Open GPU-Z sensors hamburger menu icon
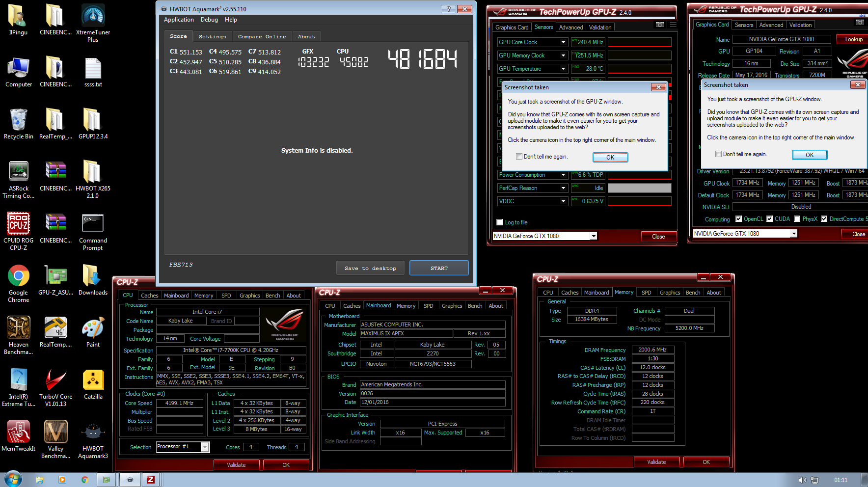The height and width of the screenshot is (487, 868). (673, 25)
